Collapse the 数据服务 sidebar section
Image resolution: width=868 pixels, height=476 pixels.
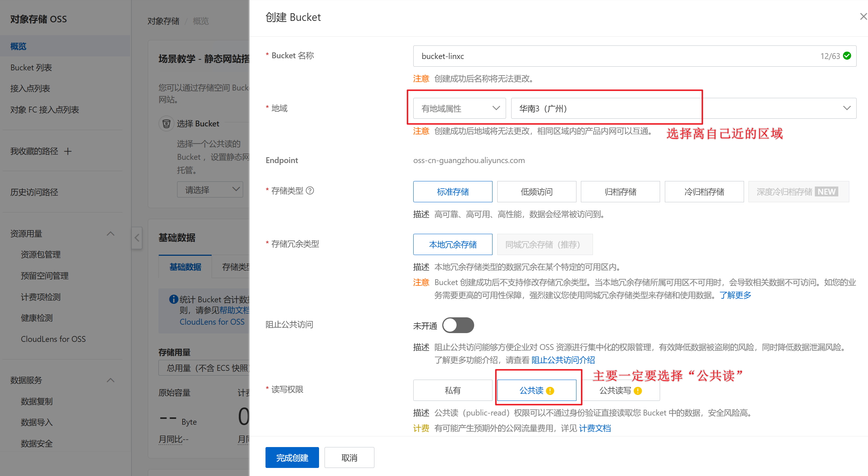click(x=110, y=380)
